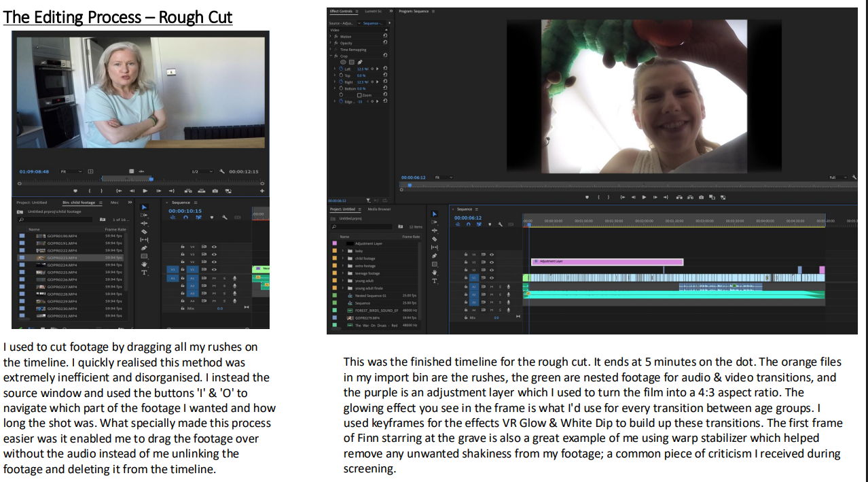Open Fit zoom dropdown in the Program monitor
The width and height of the screenshot is (868, 482).
tap(444, 177)
